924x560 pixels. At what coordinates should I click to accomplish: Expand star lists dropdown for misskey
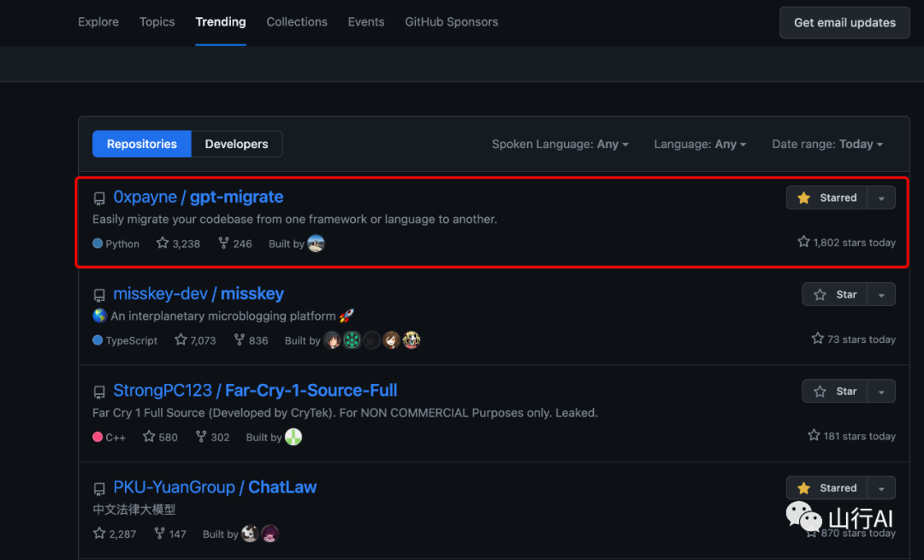[881, 294]
